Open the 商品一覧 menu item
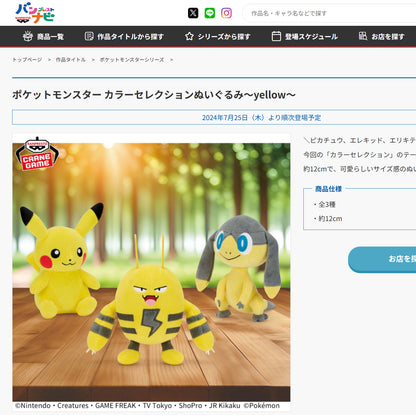Screen dimensions: 416x416 (43, 36)
